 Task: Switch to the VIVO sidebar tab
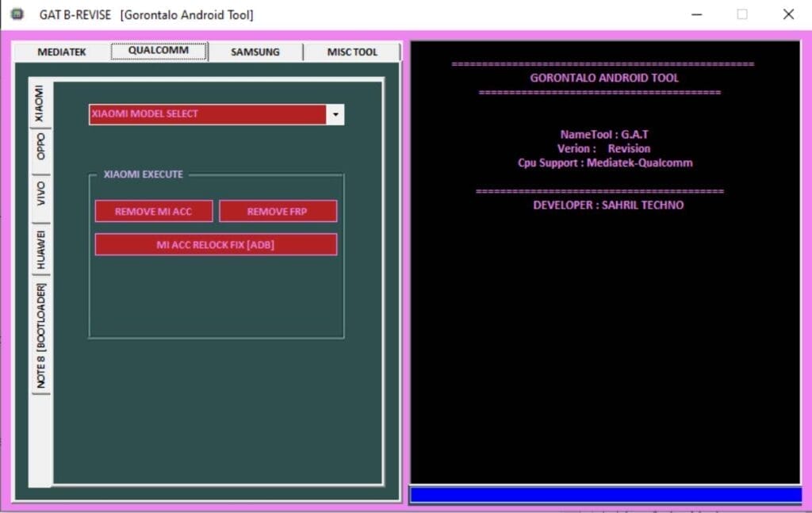(x=39, y=191)
